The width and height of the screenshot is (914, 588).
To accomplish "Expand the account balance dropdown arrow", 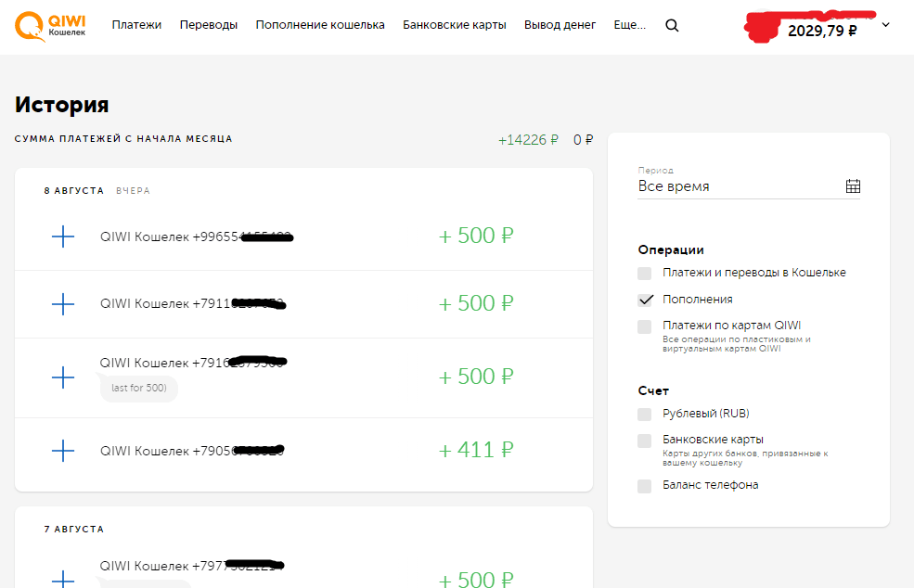I will coord(885,25).
